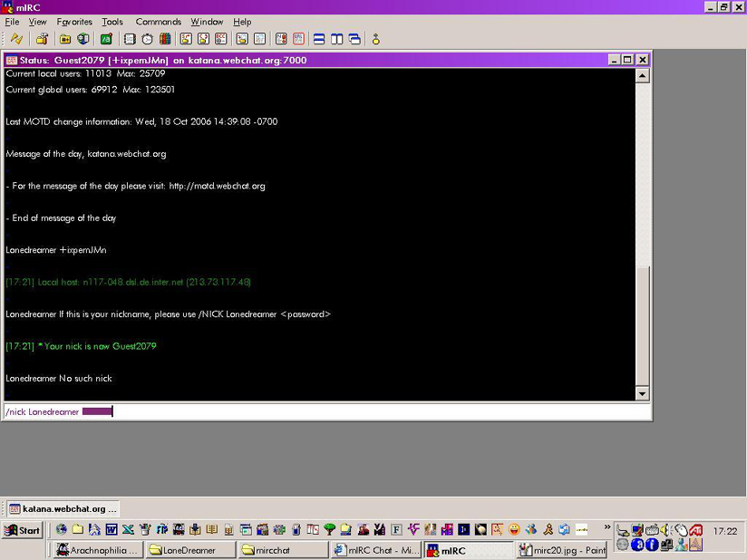Open the Timer stopwatch toolbar icon

tap(147, 39)
